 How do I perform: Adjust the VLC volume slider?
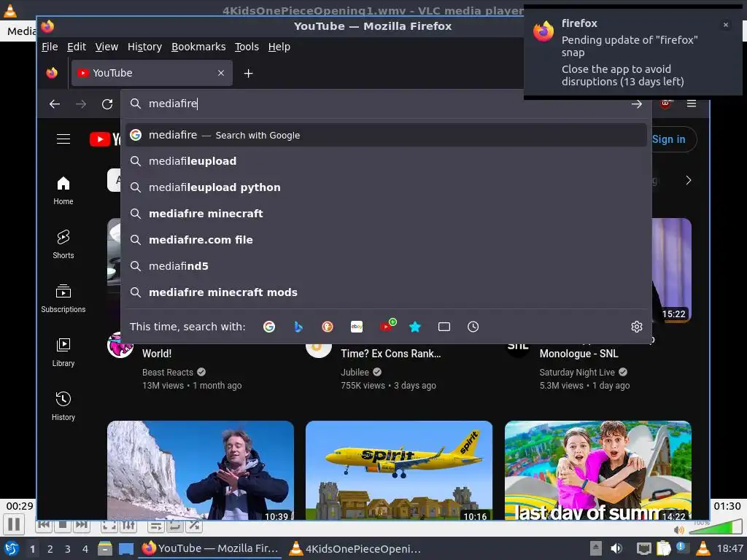(x=715, y=528)
